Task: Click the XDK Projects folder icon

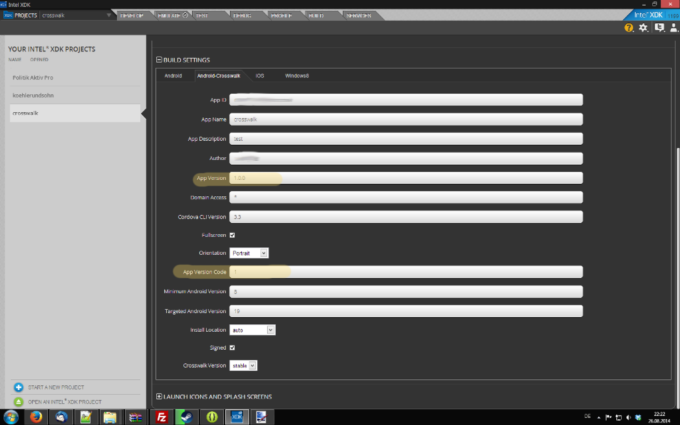Action: 8,15
